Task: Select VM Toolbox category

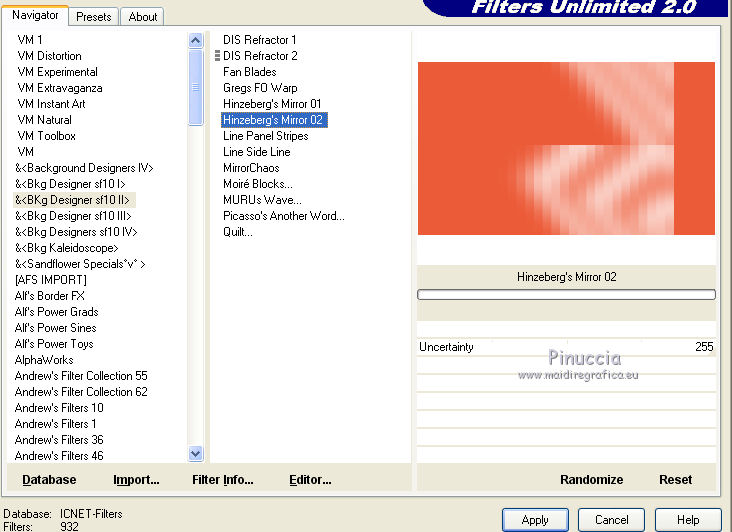Action: pos(46,136)
